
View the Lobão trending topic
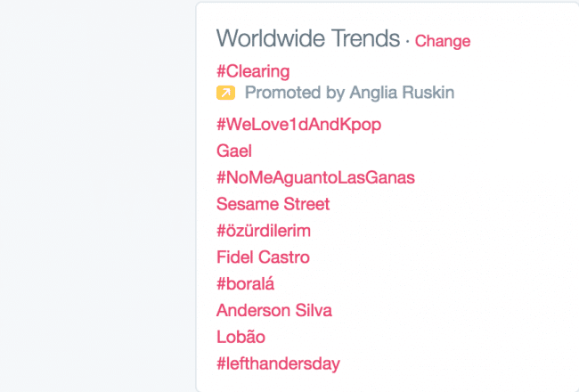tap(241, 338)
